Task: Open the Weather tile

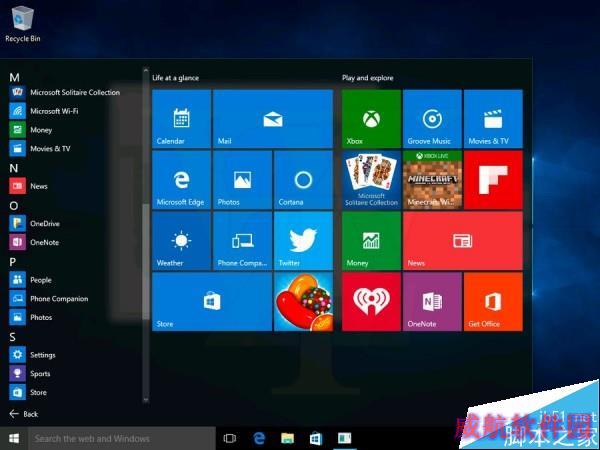Action: click(181, 241)
